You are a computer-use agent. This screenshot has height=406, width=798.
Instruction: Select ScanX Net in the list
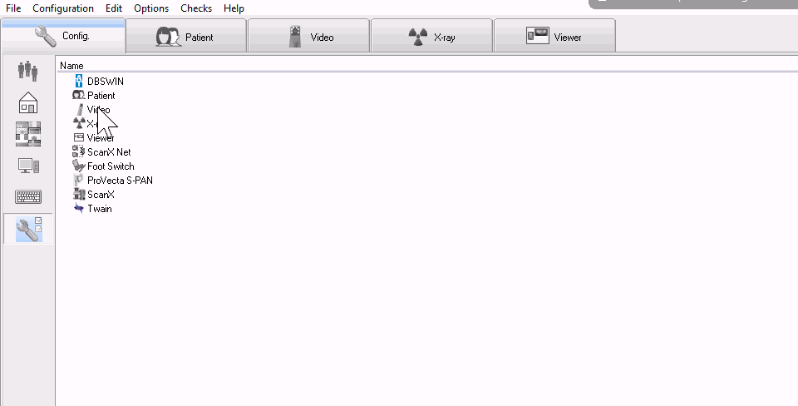click(109, 152)
